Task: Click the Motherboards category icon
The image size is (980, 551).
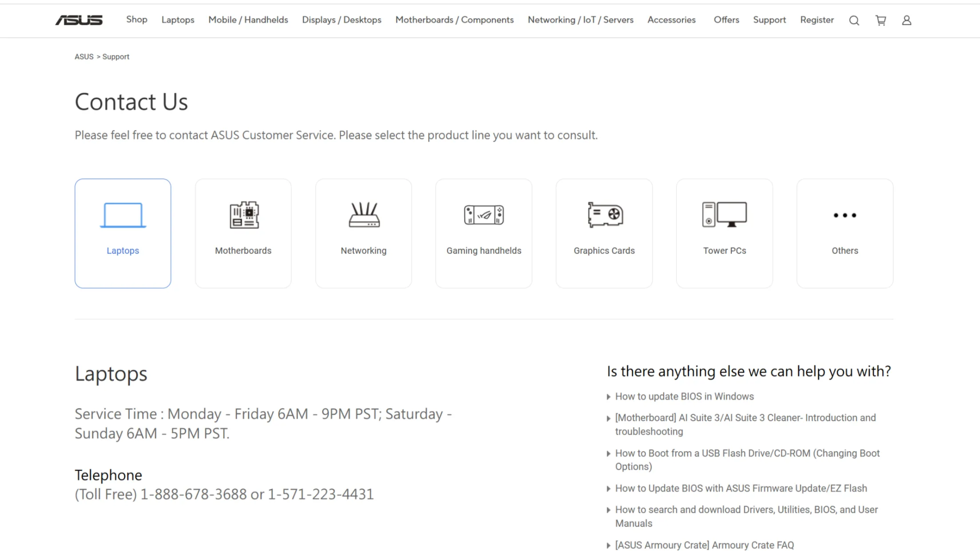Action: [243, 216]
